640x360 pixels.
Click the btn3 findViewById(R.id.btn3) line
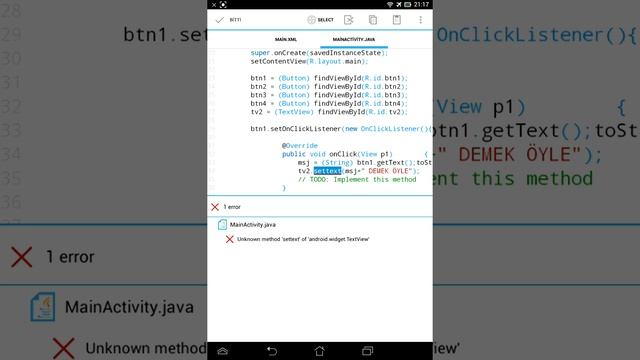click(x=329, y=95)
